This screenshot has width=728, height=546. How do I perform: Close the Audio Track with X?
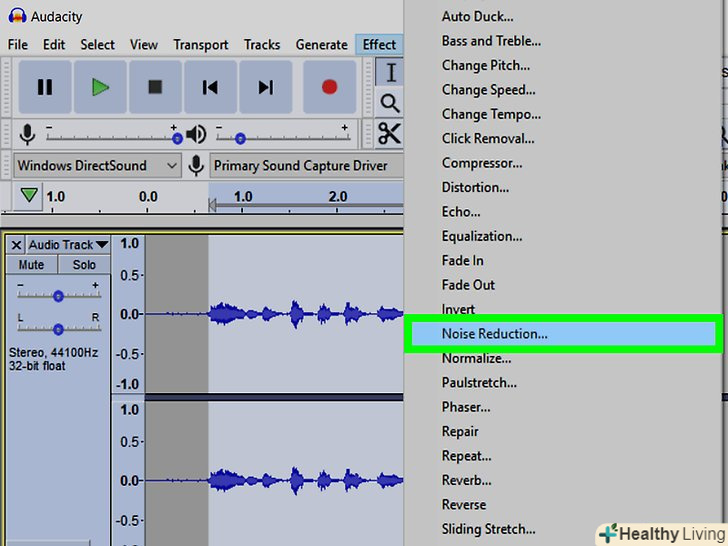click(16, 245)
